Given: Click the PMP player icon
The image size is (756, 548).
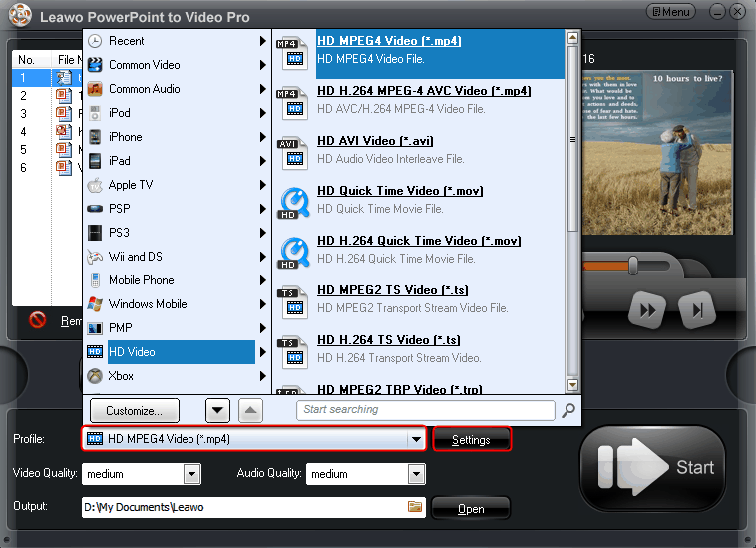Looking at the screenshot, I should 95,328.
